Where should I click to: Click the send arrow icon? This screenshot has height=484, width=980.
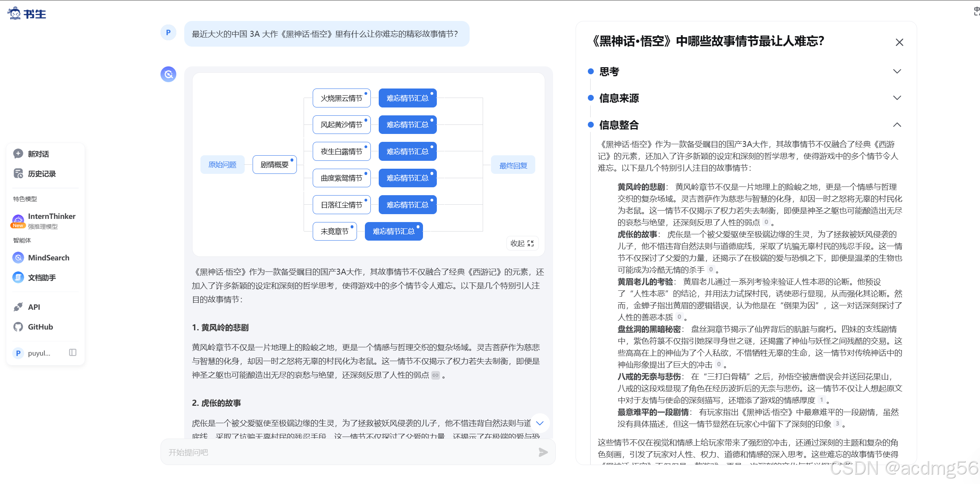click(543, 452)
